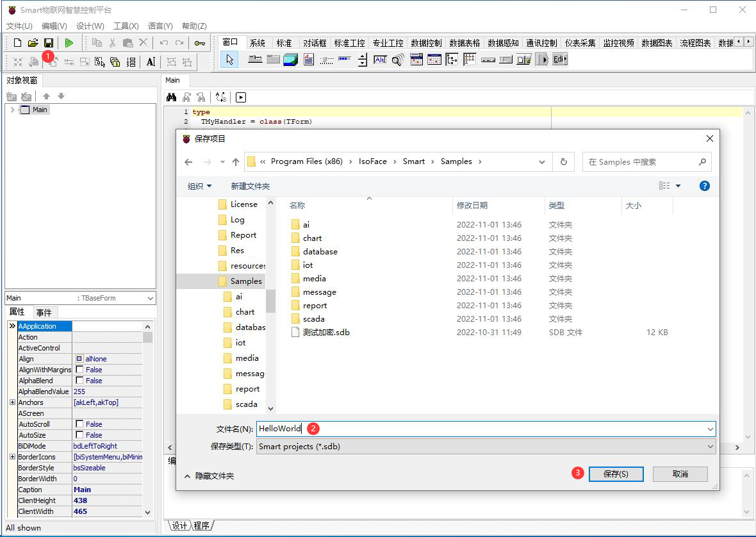756x537 pixels.
Task: Click the file name input field
Action: pos(482,429)
